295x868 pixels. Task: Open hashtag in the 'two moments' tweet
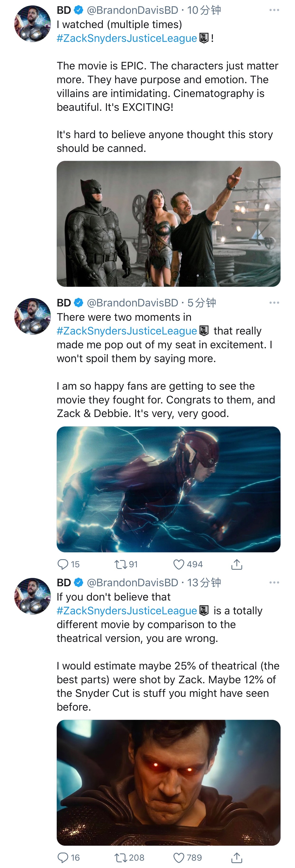coord(127,331)
